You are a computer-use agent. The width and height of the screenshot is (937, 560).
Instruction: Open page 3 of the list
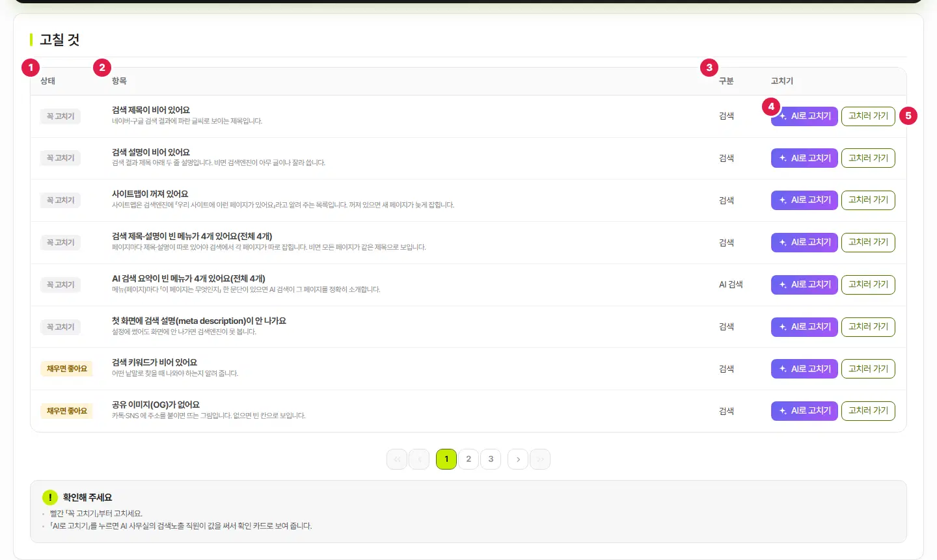click(491, 459)
